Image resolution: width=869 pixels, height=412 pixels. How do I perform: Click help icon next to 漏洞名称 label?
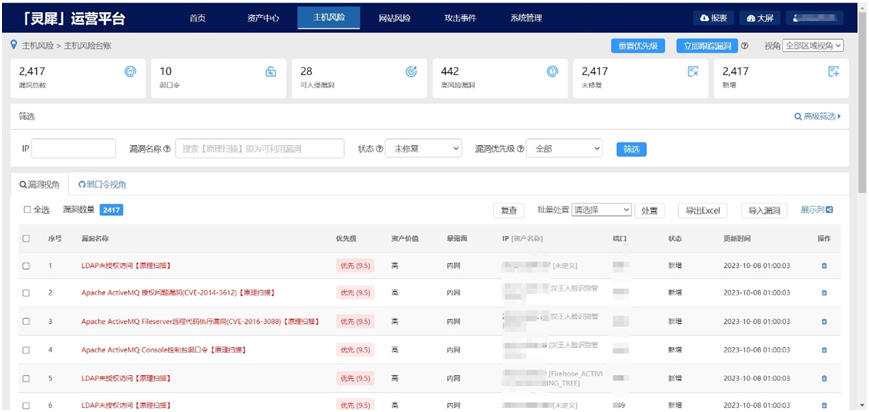167,149
